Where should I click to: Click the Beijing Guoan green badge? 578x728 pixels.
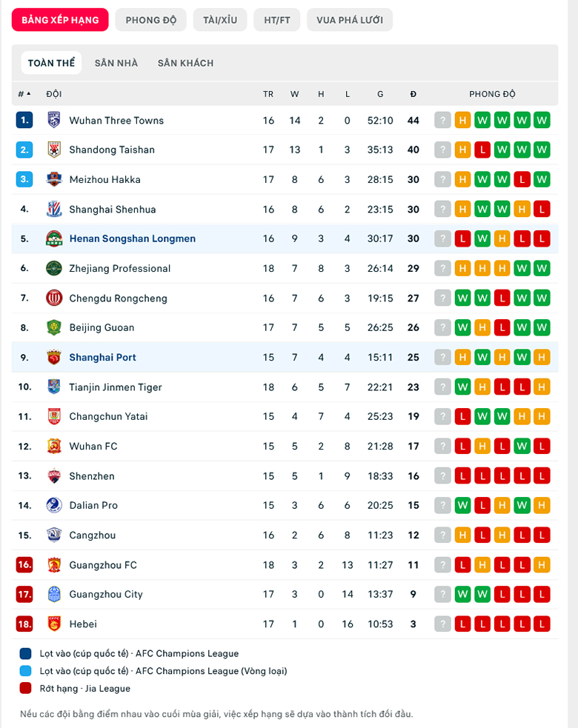tap(54, 327)
